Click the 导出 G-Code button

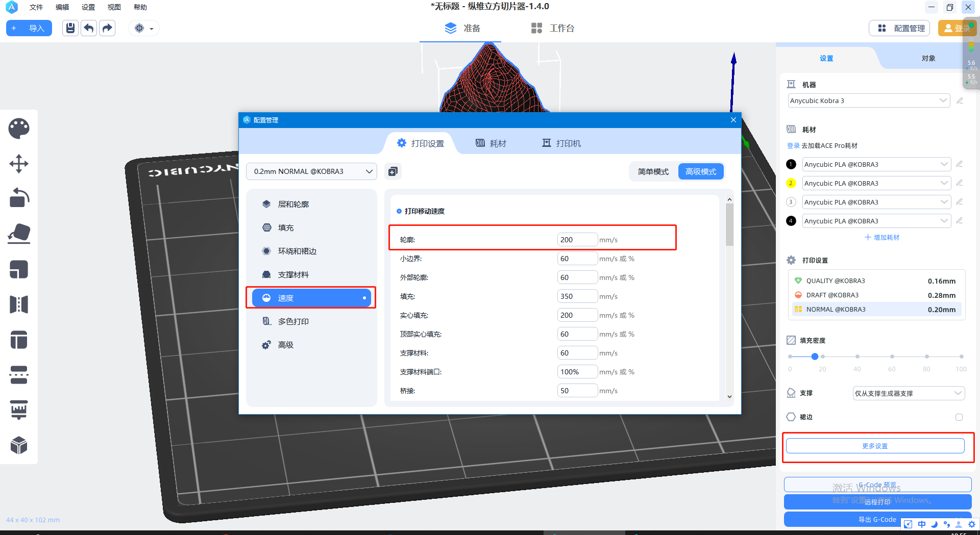(877, 519)
